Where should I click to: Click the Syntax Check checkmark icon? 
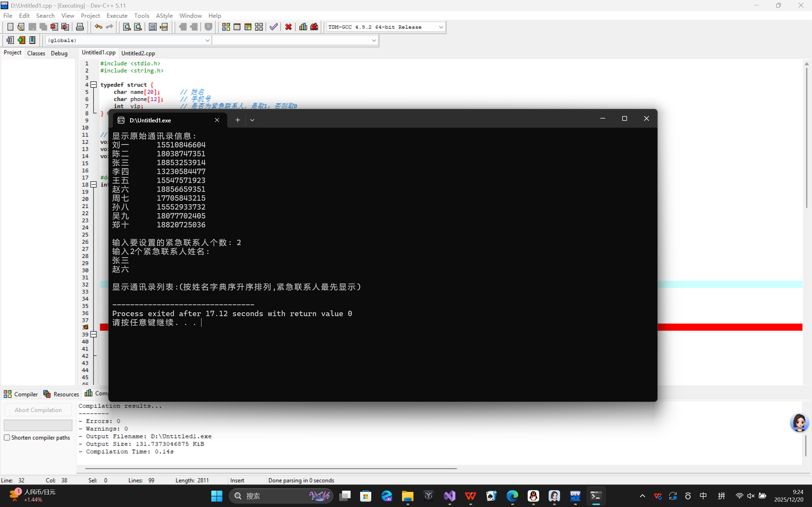tap(274, 27)
